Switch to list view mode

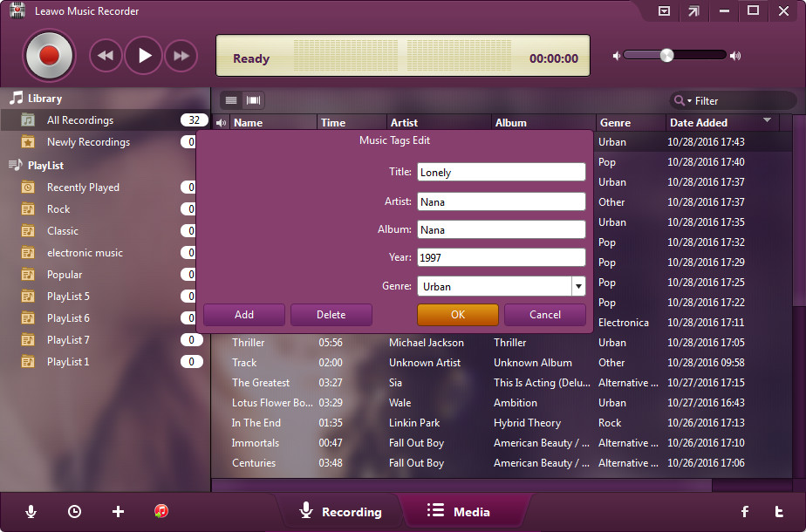(231, 100)
